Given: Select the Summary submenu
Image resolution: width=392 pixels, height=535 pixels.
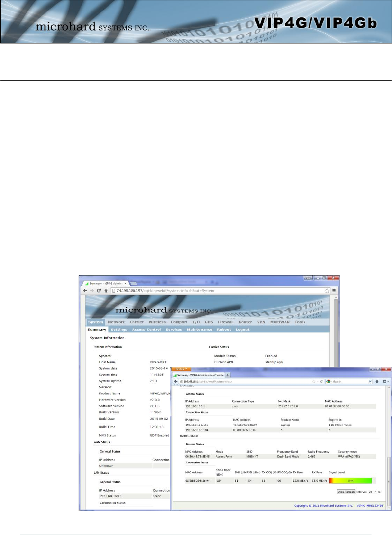Looking at the screenshot, I should click(x=97, y=330).
